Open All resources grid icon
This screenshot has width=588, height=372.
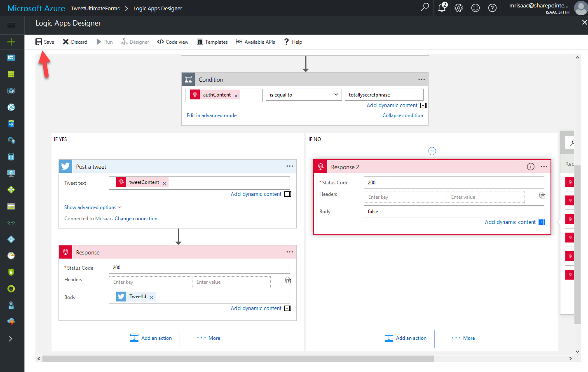(x=11, y=74)
